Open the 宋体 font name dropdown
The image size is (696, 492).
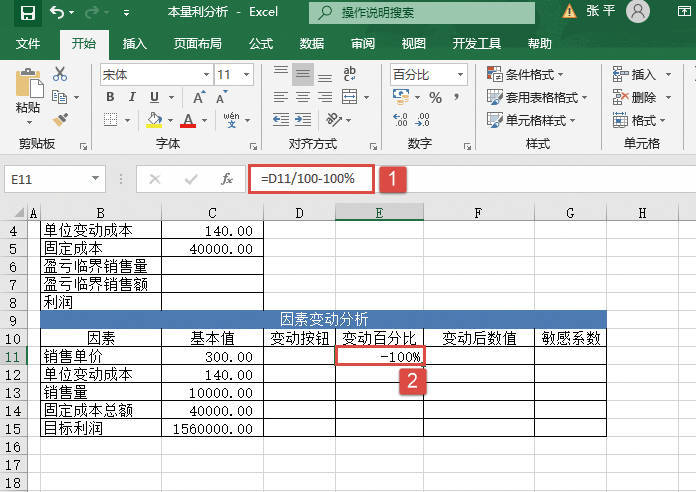206,75
